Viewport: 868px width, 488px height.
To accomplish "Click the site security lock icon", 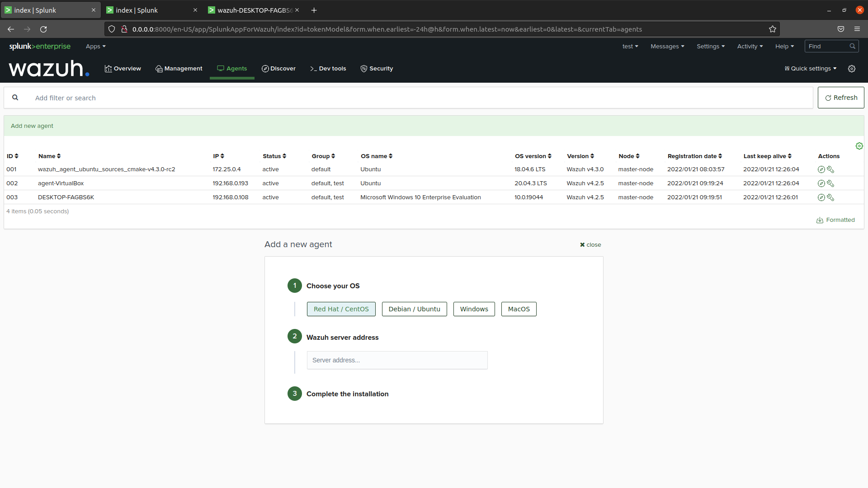I will coord(124,29).
